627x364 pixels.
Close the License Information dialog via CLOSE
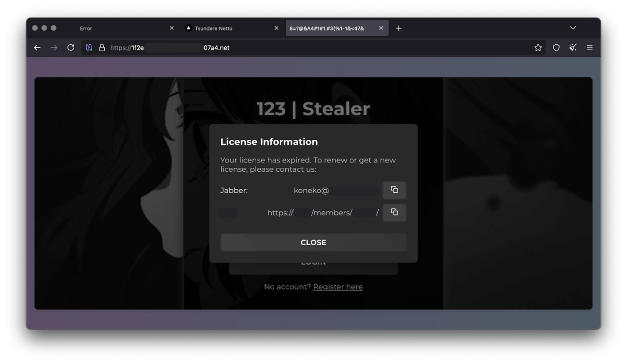tap(313, 242)
